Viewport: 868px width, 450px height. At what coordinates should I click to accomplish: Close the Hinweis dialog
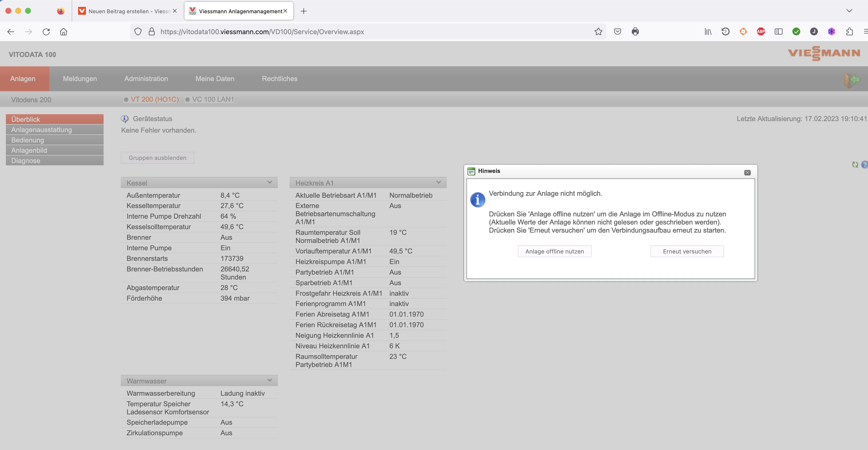tap(747, 173)
